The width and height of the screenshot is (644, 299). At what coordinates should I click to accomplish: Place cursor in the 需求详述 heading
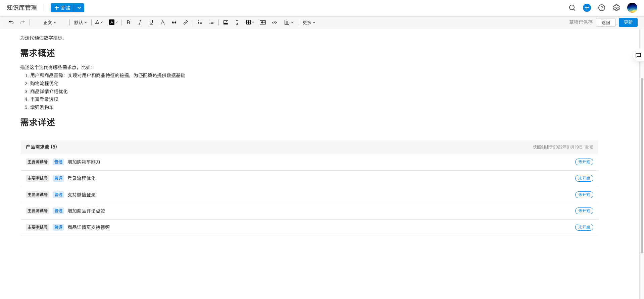tap(38, 122)
